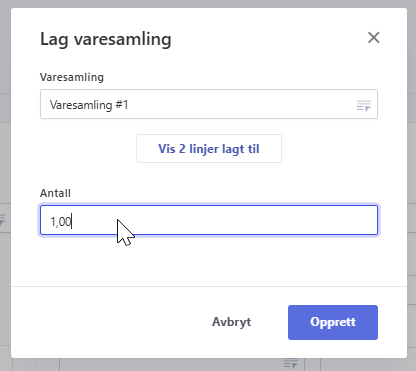Screen dimensions: 416x371
Task: Click the lookup icon below the dialog
Action: [x=291, y=363]
